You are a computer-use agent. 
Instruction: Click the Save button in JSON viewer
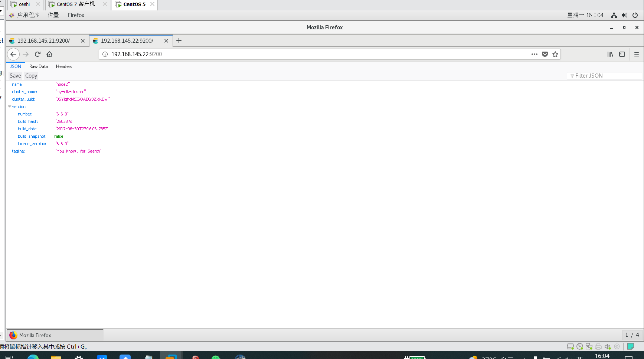[15, 76]
